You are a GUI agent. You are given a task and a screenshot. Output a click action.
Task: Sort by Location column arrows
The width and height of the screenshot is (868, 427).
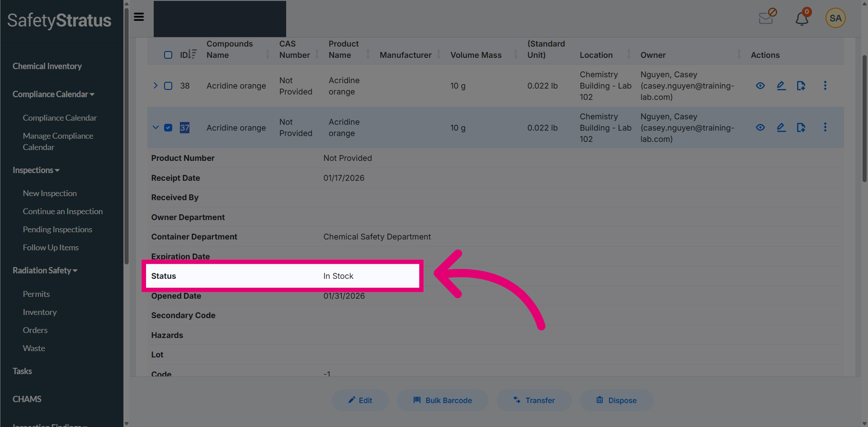tap(628, 55)
